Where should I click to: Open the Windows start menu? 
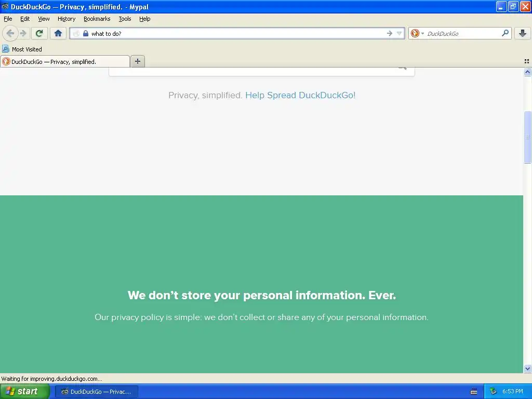pos(25,391)
